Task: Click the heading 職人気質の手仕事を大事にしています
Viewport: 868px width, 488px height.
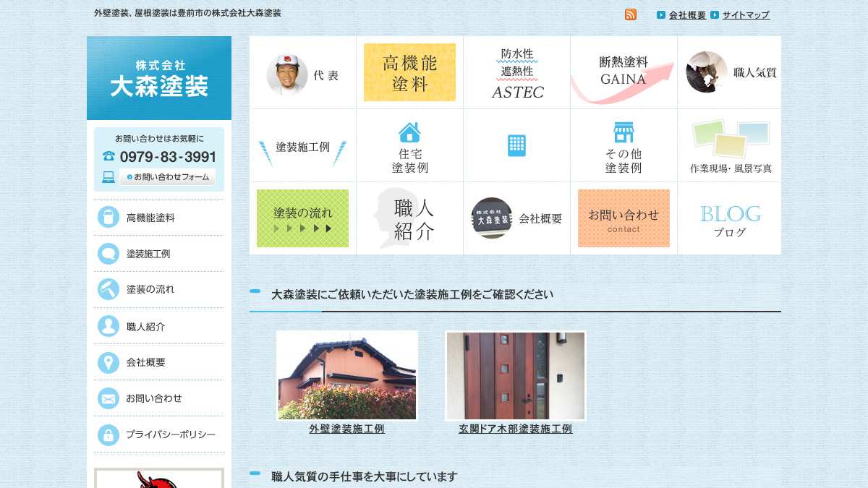Action: pyautogui.click(x=365, y=476)
